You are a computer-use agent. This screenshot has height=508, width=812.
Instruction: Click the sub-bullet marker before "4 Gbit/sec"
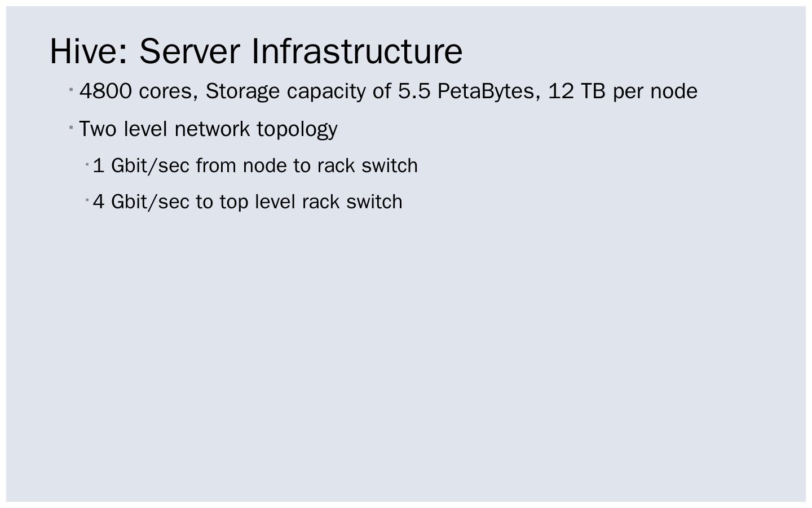[87, 200]
